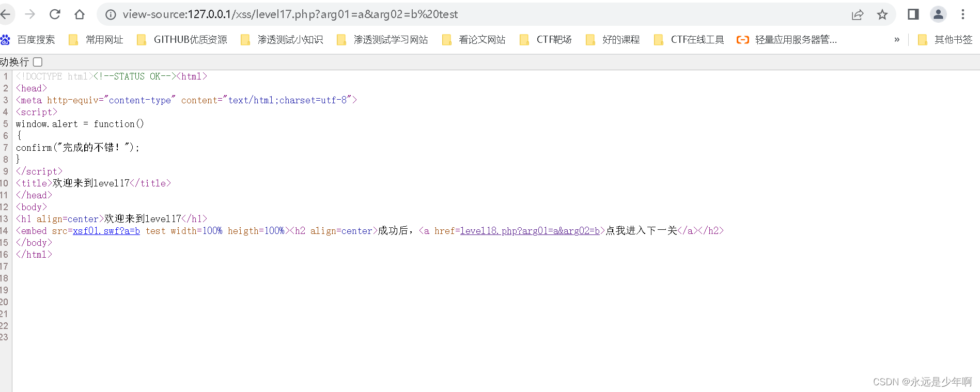Click the closing </body> tag line

pyautogui.click(x=34, y=243)
